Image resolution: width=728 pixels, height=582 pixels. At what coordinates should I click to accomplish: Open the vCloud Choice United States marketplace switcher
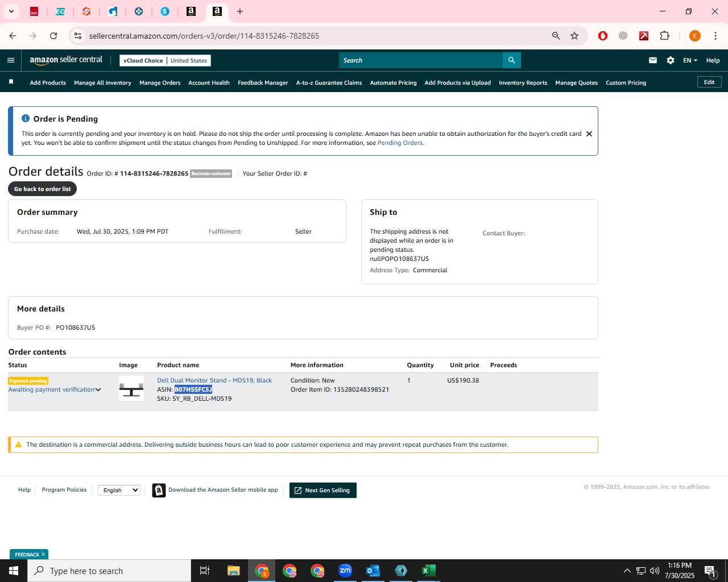click(x=165, y=60)
